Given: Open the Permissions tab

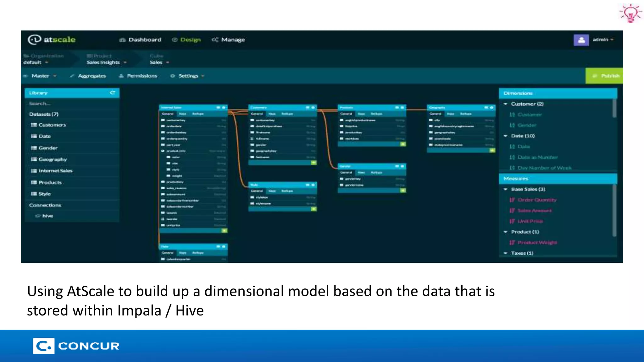Looking at the screenshot, I should point(138,76).
